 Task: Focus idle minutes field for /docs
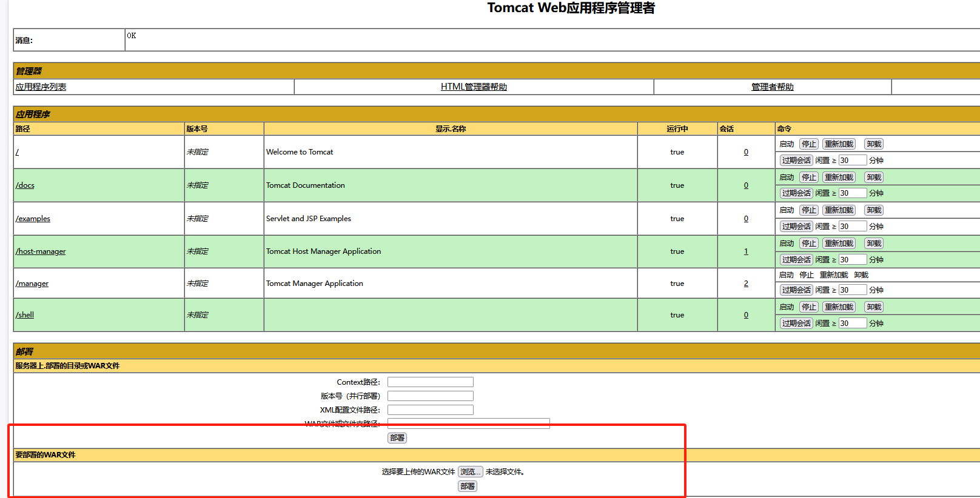pyautogui.click(x=853, y=193)
